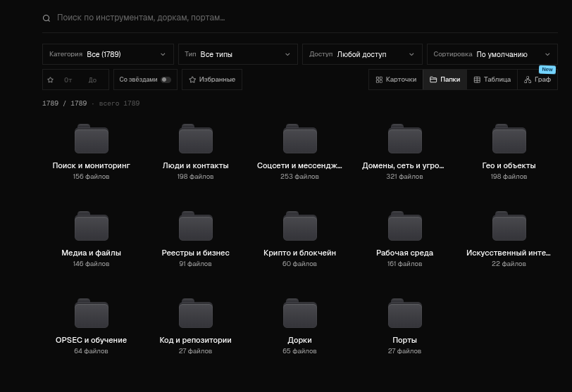The width and height of the screenshot is (572, 392).
Task: Click the 'Соцсети и мессендж...' label
Action: click(x=299, y=165)
